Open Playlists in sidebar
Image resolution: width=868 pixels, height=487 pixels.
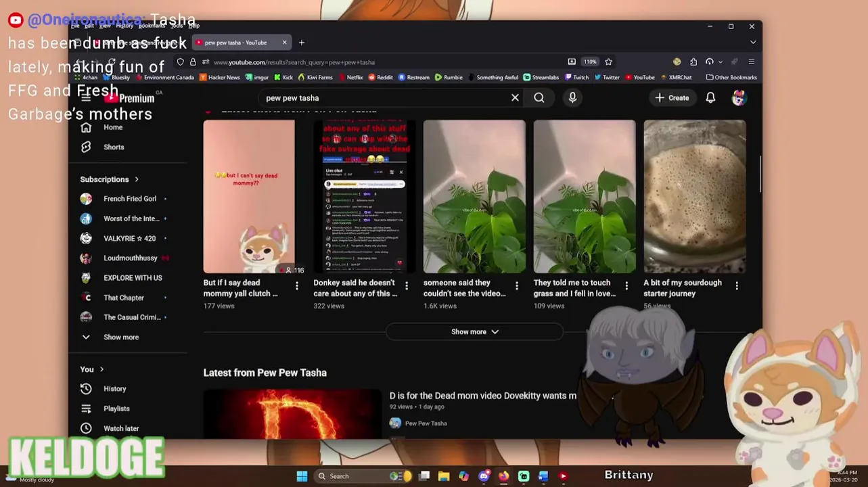point(116,409)
